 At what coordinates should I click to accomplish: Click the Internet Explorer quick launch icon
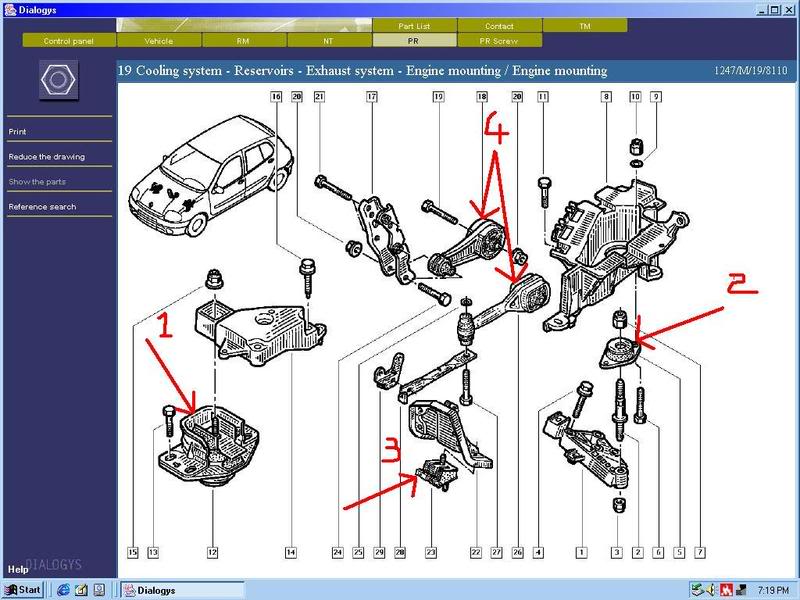62,590
